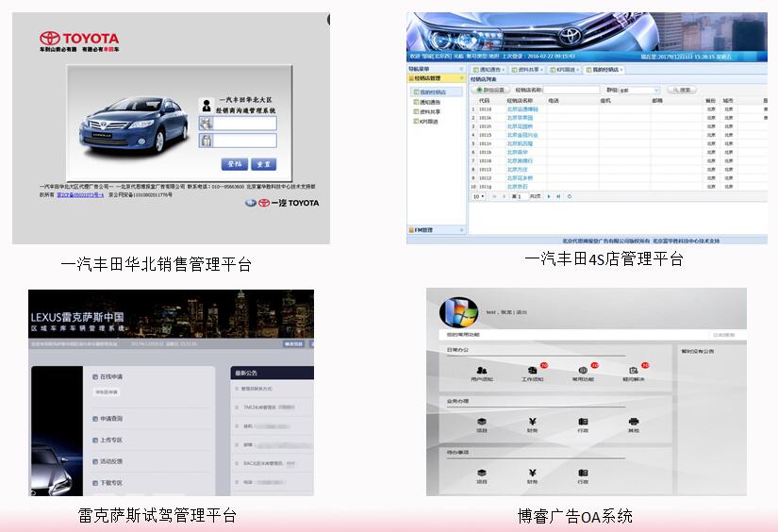
Task: Click the user avatar in the OA system
Action: [459, 312]
